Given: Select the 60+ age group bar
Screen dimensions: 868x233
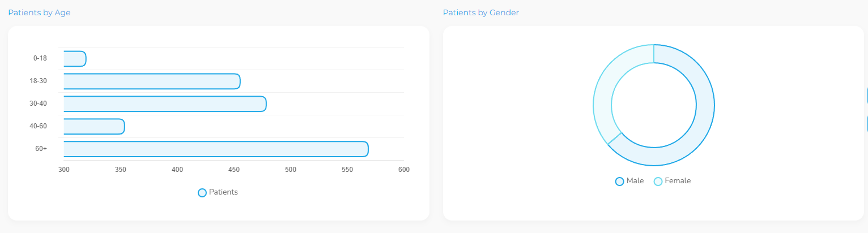Looking at the screenshot, I should pyautogui.click(x=216, y=149).
